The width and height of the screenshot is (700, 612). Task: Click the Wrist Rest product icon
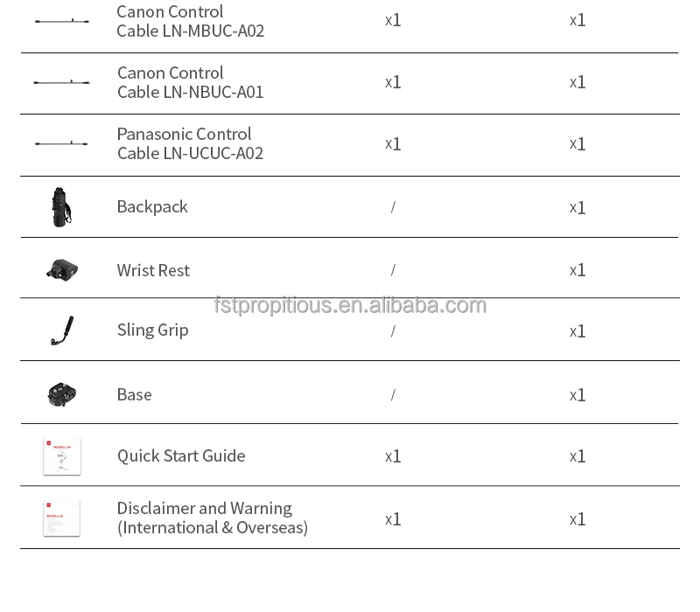coord(62,270)
